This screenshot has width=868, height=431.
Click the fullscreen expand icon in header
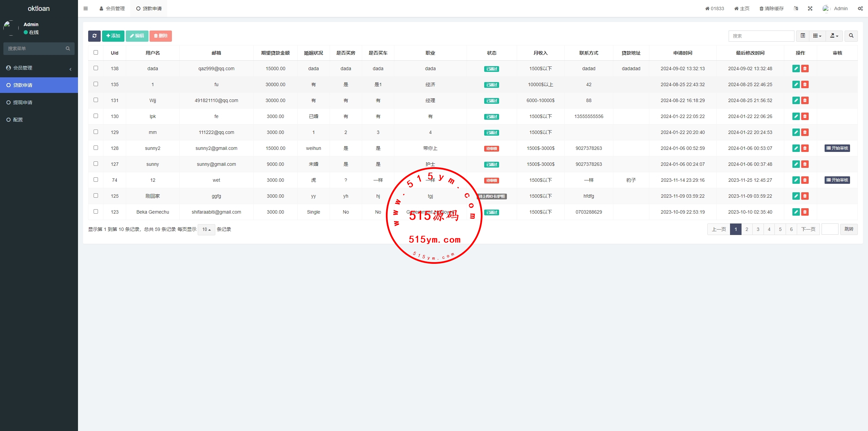[x=810, y=8]
